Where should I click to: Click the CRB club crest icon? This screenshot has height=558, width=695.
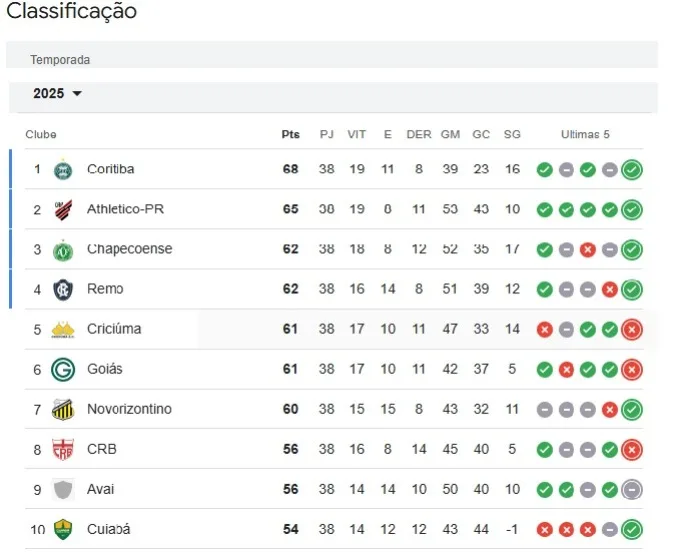(x=63, y=449)
